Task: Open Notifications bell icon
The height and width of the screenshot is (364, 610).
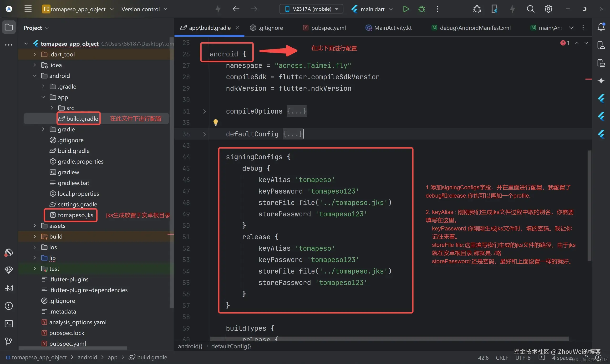Action: tap(601, 27)
